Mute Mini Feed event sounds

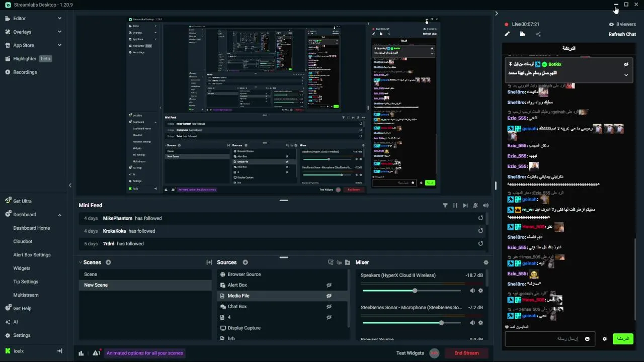(x=486, y=205)
